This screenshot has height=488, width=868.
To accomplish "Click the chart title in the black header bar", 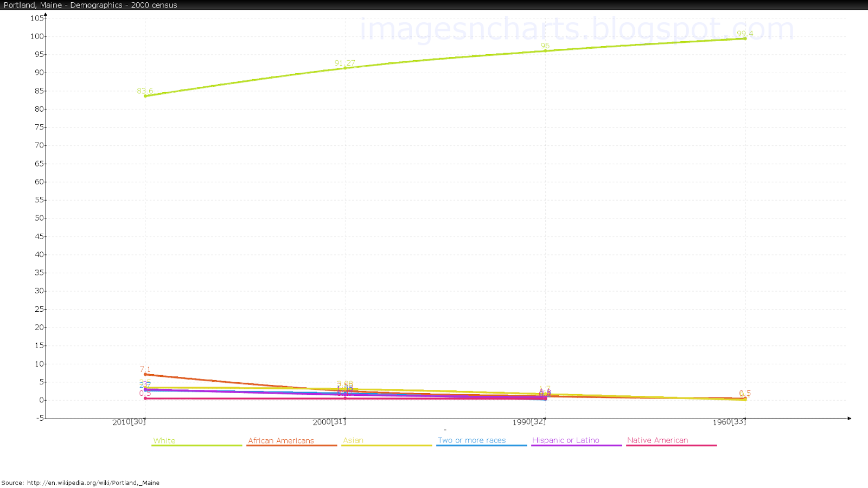I will tap(90, 5).
